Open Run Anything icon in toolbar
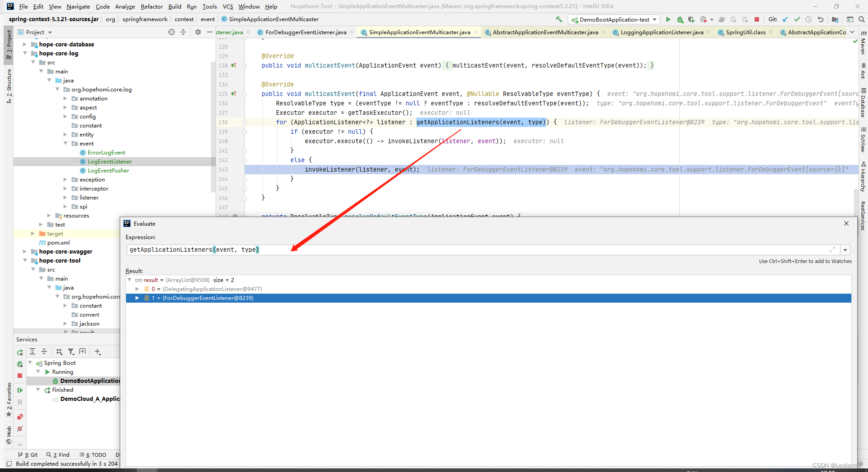This screenshot has height=472, width=868. (850, 19)
